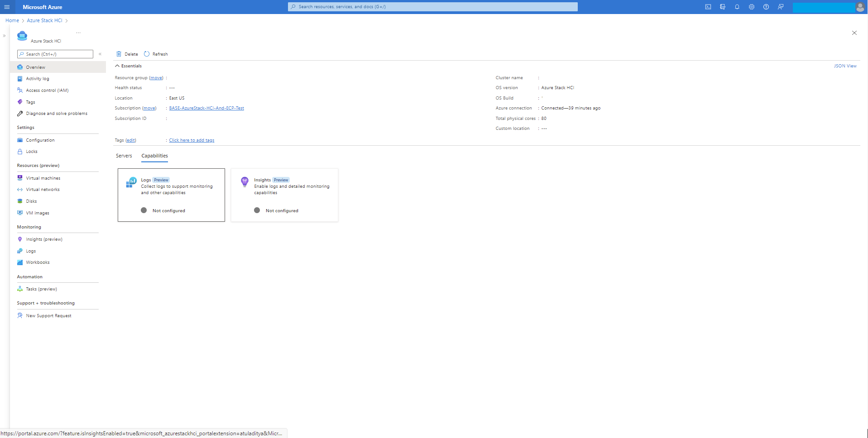868x438 pixels.
Task: Click the Activity log icon
Action: [x=20, y=79]
